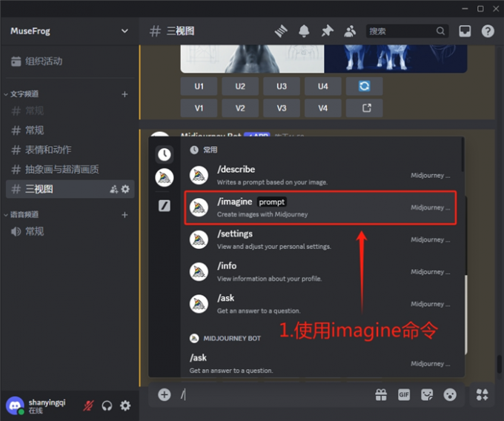Open user settings gear

[125, 405]
